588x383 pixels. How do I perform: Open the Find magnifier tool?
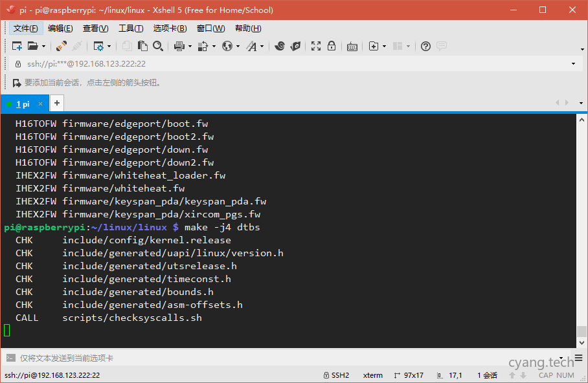coord(158,46)
